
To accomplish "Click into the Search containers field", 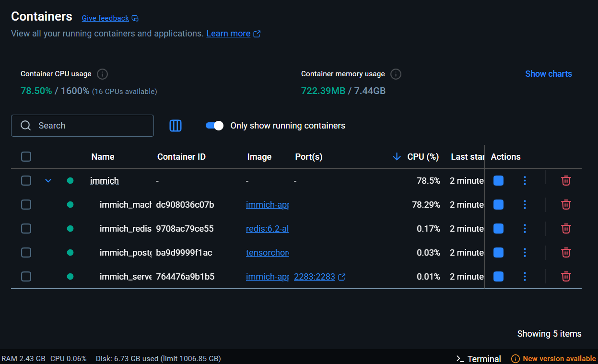I will [x=82, y=126].
